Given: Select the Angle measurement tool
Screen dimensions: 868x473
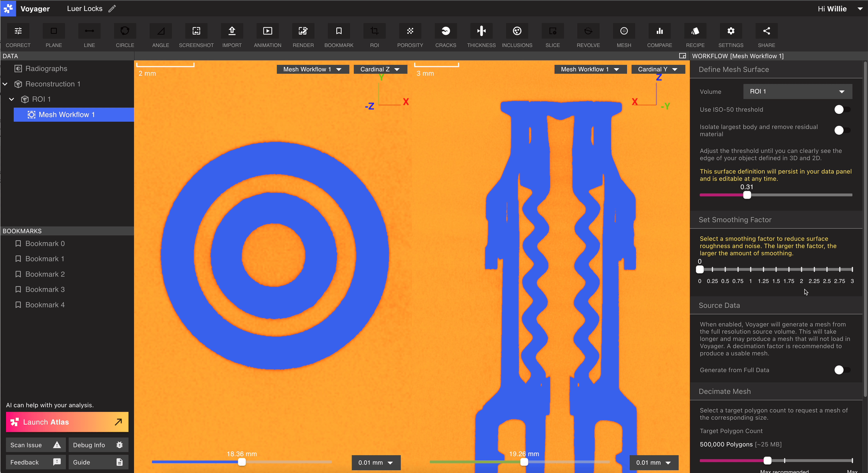Looking at the screenshot, I should click(160, 35).
